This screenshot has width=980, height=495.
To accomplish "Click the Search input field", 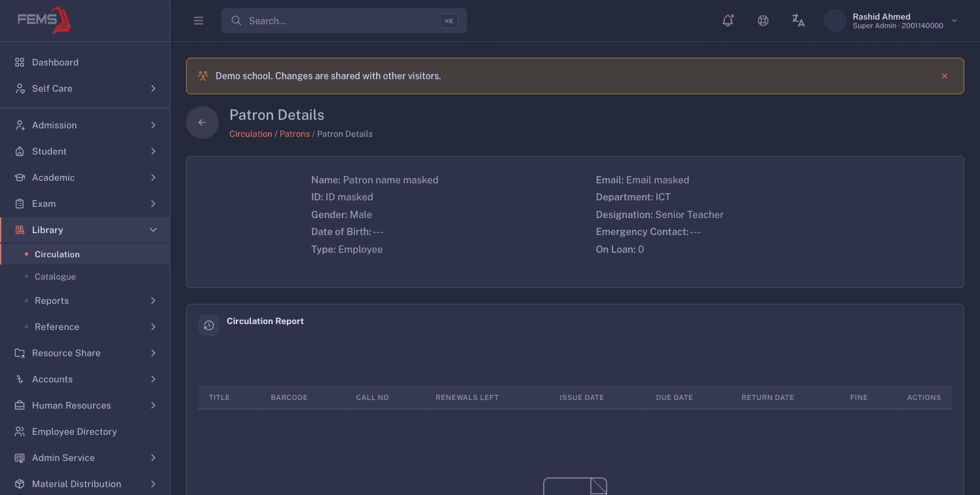I will [x=344, y=21].
